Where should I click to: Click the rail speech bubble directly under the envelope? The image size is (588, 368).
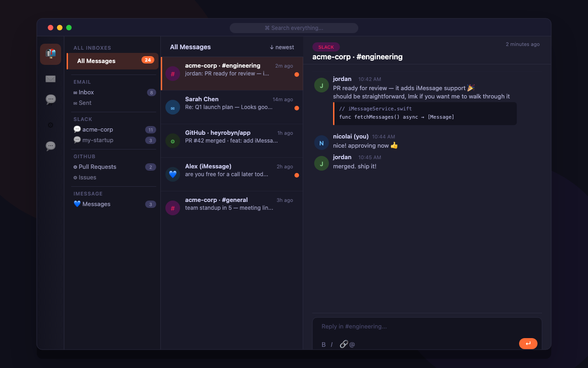[x=51, y=100]
